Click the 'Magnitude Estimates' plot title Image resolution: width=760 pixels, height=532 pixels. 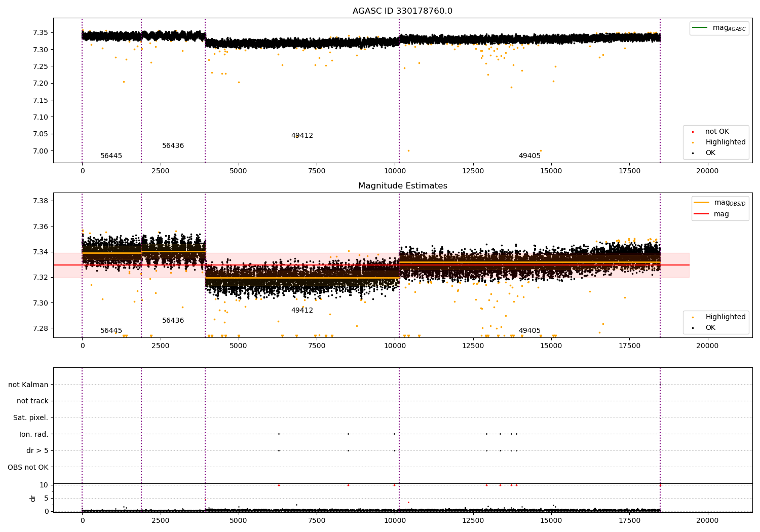pos(402,186)
